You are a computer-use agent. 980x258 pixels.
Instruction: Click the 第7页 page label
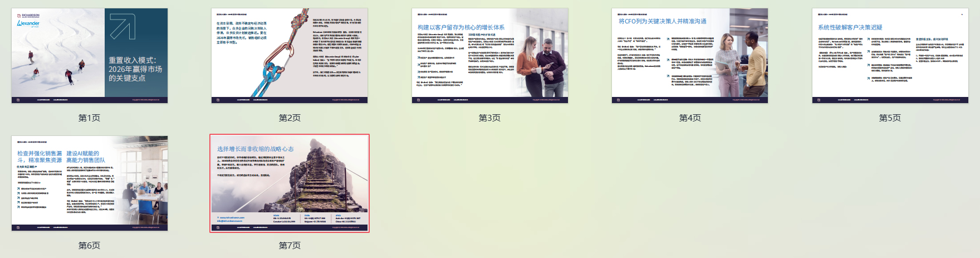tap(289, 246)
